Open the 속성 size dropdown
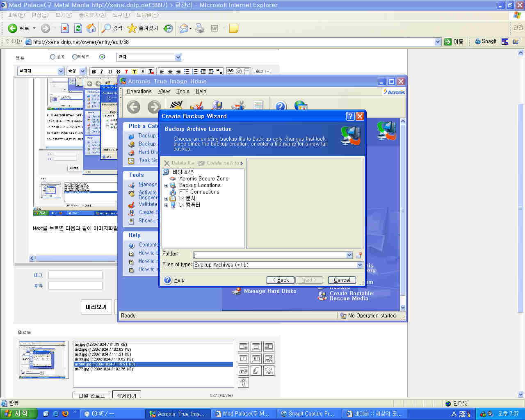 [76, 71]
